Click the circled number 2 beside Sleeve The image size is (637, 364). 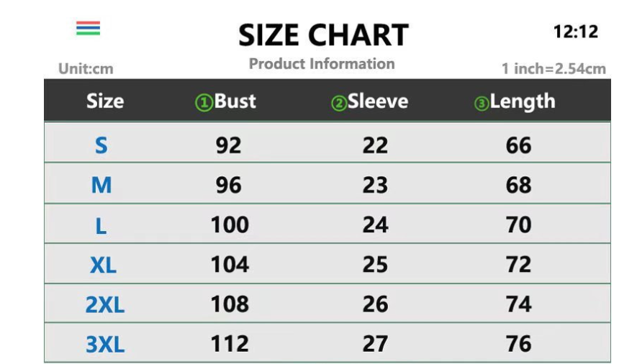click(x=338, y=104)
